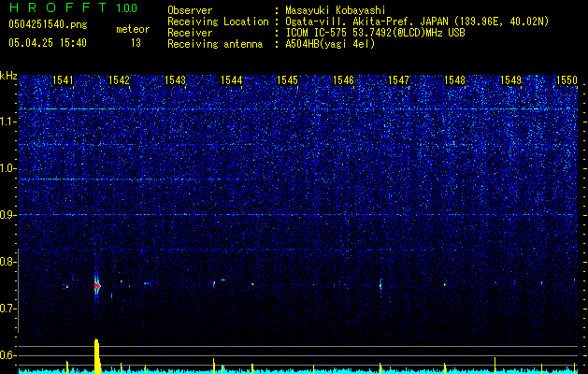Select the antenna value A504HB(yagi 4el)
Image resolution: width=588 pixels, height=374 pixels.
pos(330,44)
